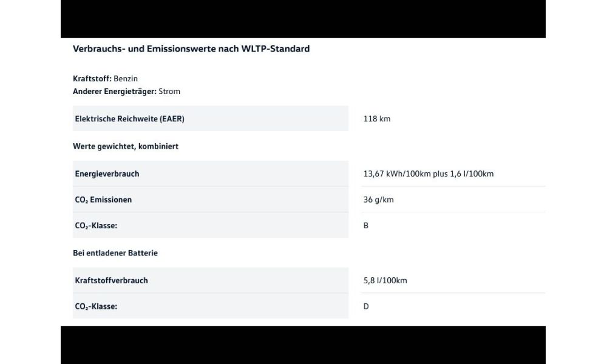Screen dimensions: 607x364
Task: Click the black bar above the table
Action: tap(303, 19)
